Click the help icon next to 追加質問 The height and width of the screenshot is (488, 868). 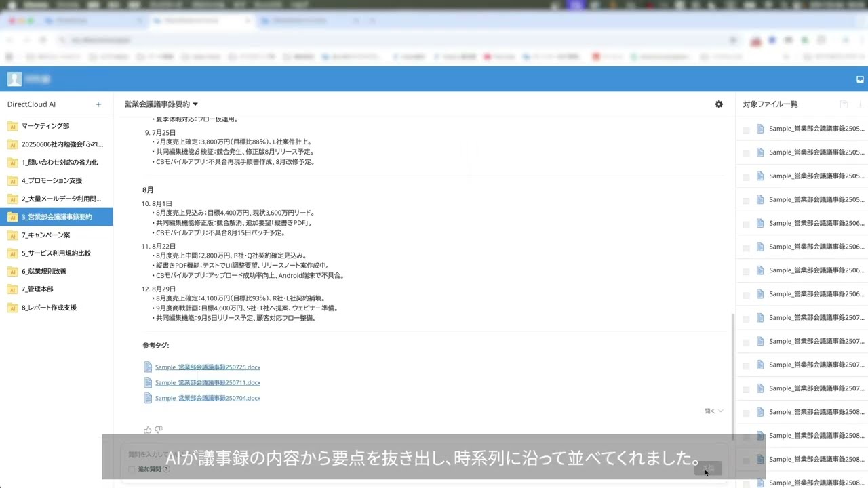click(166, 469)
